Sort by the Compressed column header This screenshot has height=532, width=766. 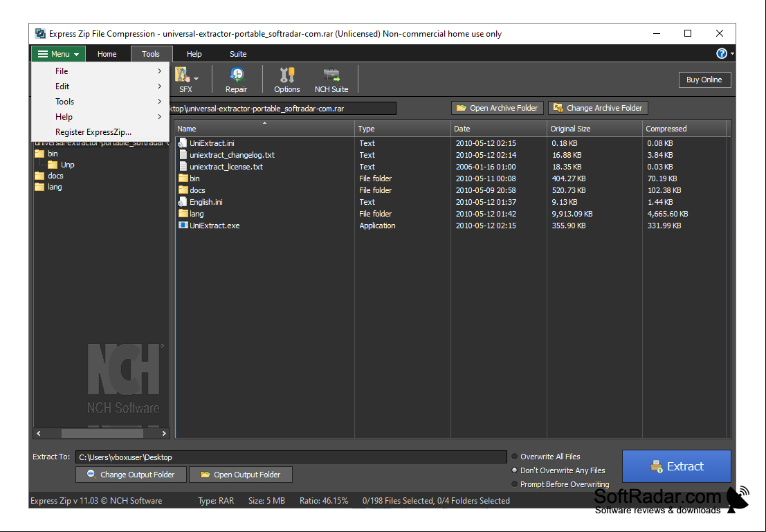pos(684,129)
